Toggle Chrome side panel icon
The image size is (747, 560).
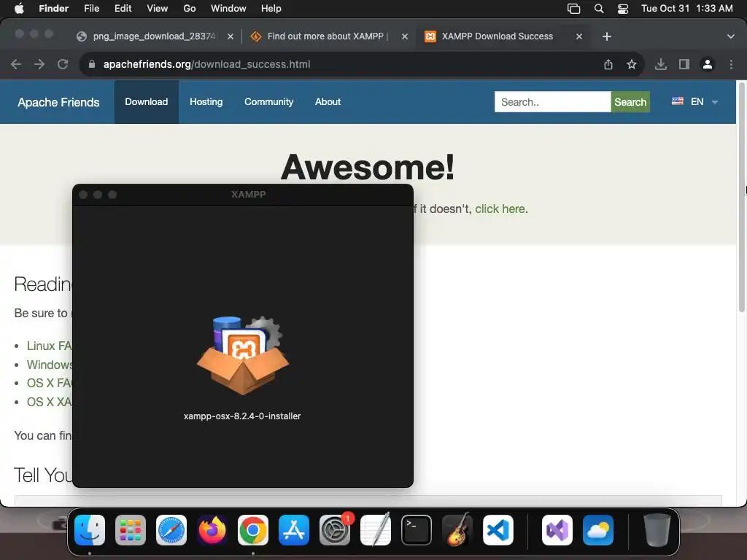point(684,64)
